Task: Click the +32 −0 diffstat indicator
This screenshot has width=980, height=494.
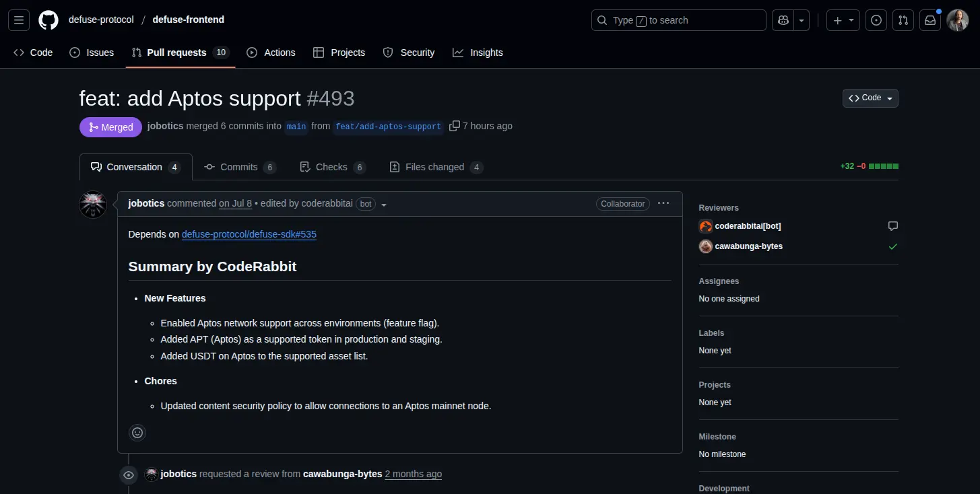Action: point(869,166)
